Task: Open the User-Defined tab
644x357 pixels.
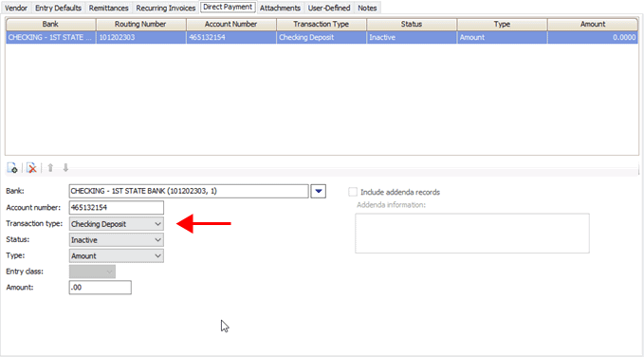Action: tap(329, 8)
